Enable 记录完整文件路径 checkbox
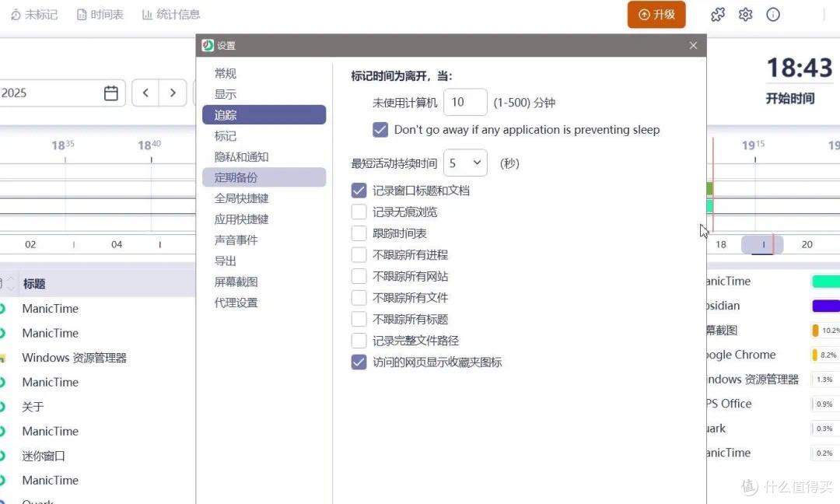 tap(359, 341)
